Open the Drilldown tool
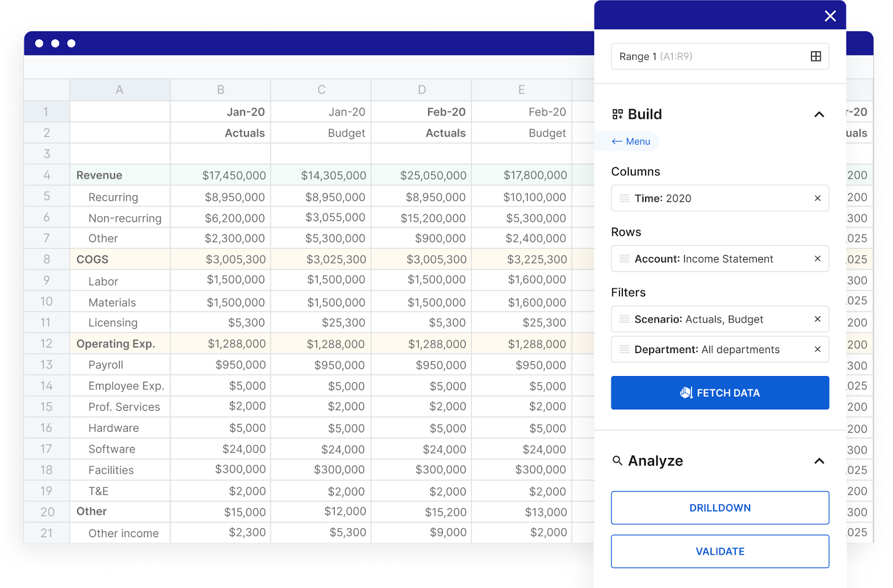Screen dimensions: 893x588 tap(720, 508)
